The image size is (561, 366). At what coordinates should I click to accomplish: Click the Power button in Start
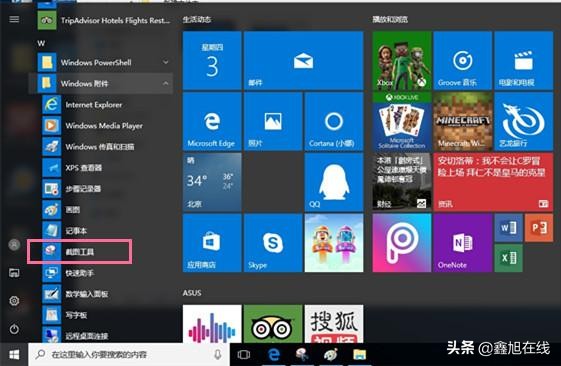14,329
